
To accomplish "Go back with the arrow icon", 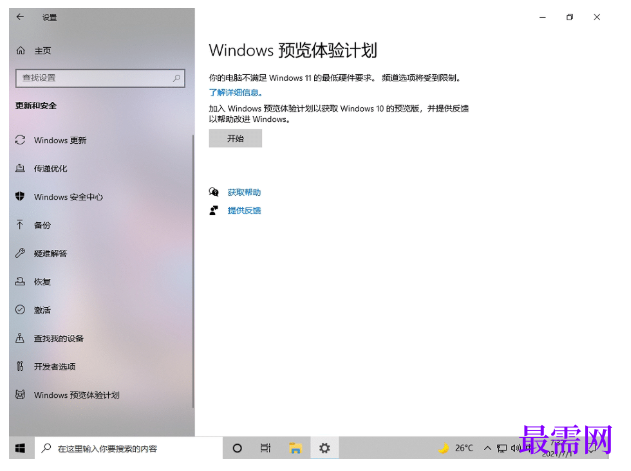I will click(20, 17).
